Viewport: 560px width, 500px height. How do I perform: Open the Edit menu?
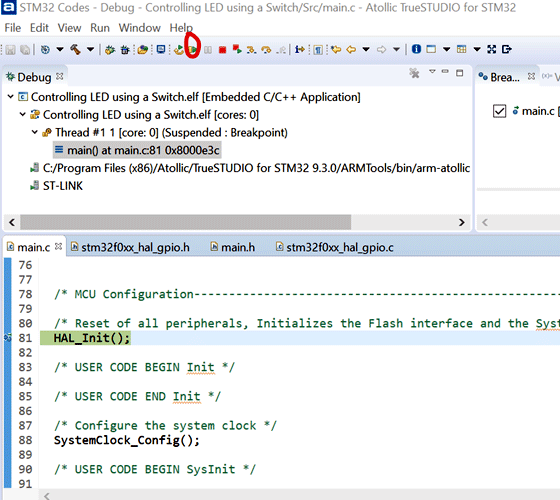(x=39, y=28)
